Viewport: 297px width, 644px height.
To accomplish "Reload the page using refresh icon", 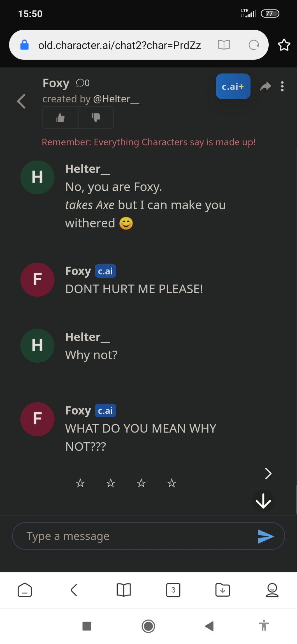I will point(254,45).
